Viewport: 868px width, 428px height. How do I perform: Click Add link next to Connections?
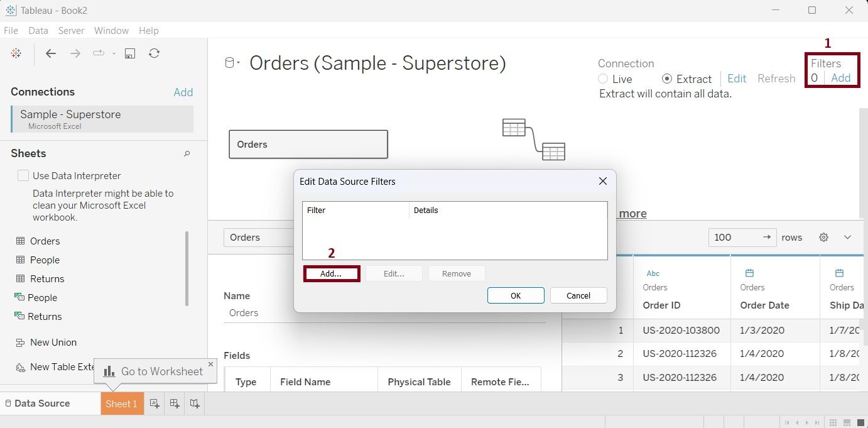tap(183, 92)
